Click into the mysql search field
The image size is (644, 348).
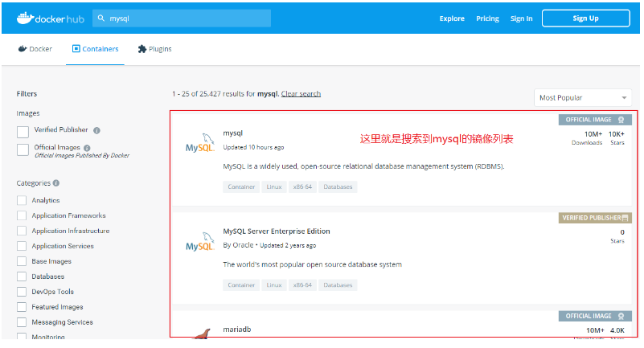tap(182, 18)
